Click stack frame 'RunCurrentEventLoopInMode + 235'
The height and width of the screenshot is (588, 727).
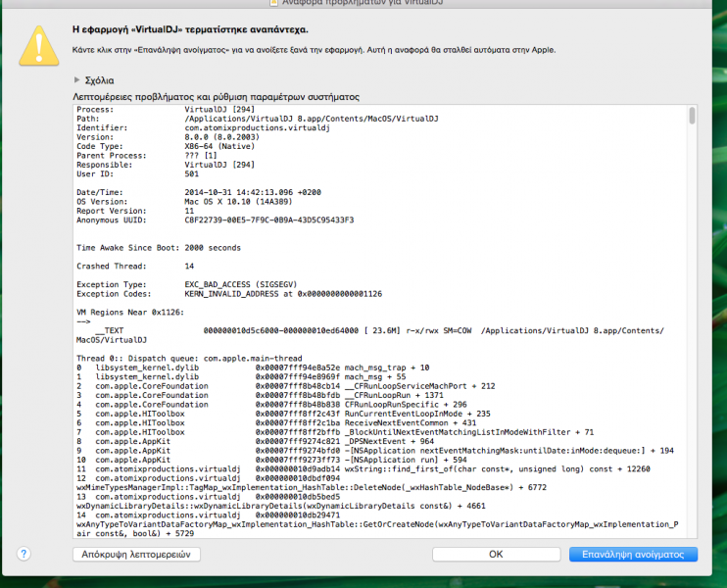tap(417, 414)
